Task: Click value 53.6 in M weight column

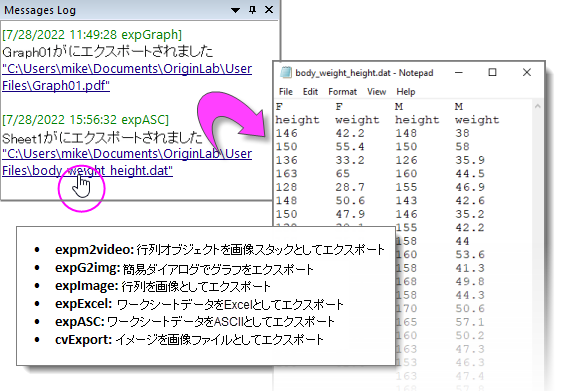Action: 470,255
